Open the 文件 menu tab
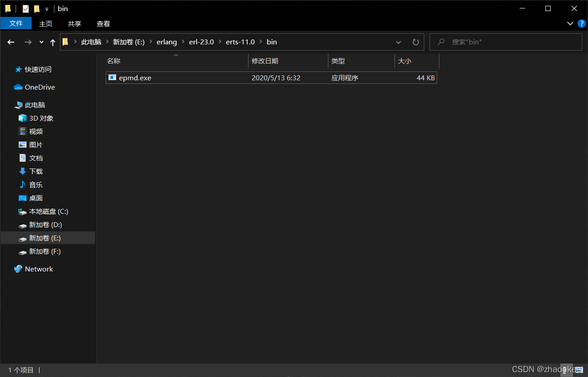This screenshot has height=377, width=588. [x=16, y=24]
